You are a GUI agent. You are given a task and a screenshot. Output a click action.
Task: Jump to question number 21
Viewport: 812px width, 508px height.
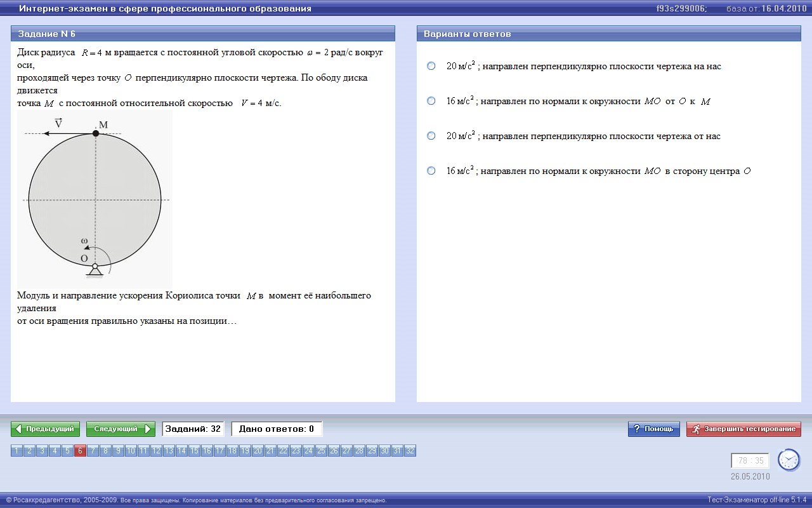click(270, 451)
